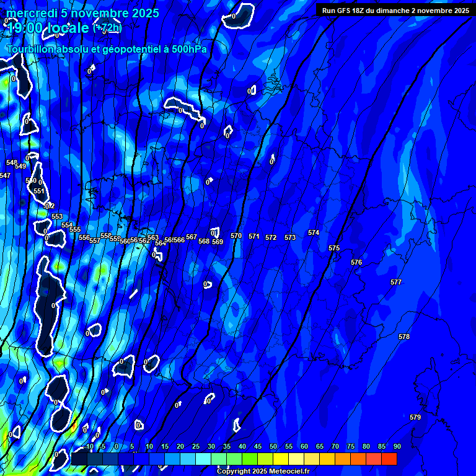Image resolution: width=476 pixels, height=476 pixels.
Task: Click the date title mercredi 5 novembre 2025
Action: coord(82,13)
